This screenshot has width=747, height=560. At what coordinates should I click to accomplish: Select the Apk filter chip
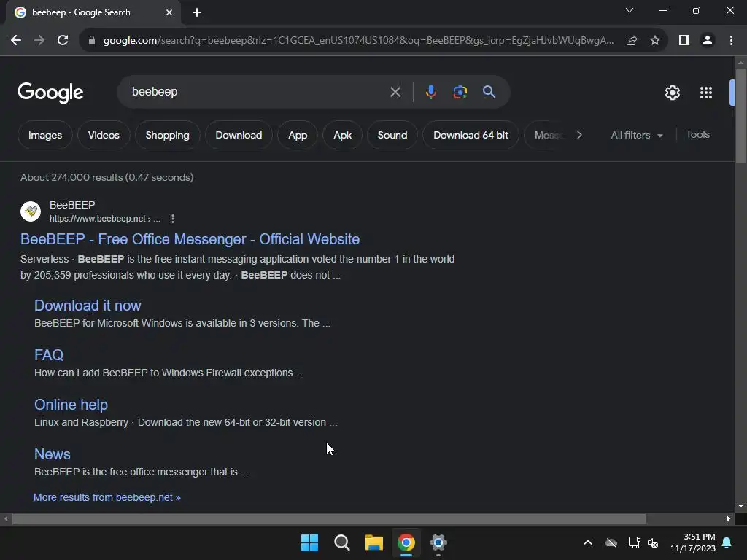tap(343, 135)
